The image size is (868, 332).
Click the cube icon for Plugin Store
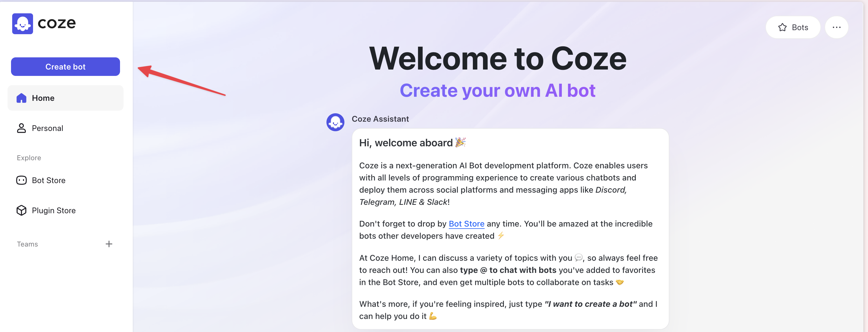[21, 210]
